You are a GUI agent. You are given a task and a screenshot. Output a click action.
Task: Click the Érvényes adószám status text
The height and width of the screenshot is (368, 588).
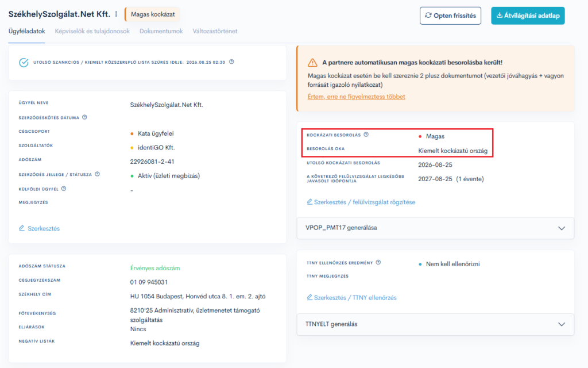(x=155, y=268)
